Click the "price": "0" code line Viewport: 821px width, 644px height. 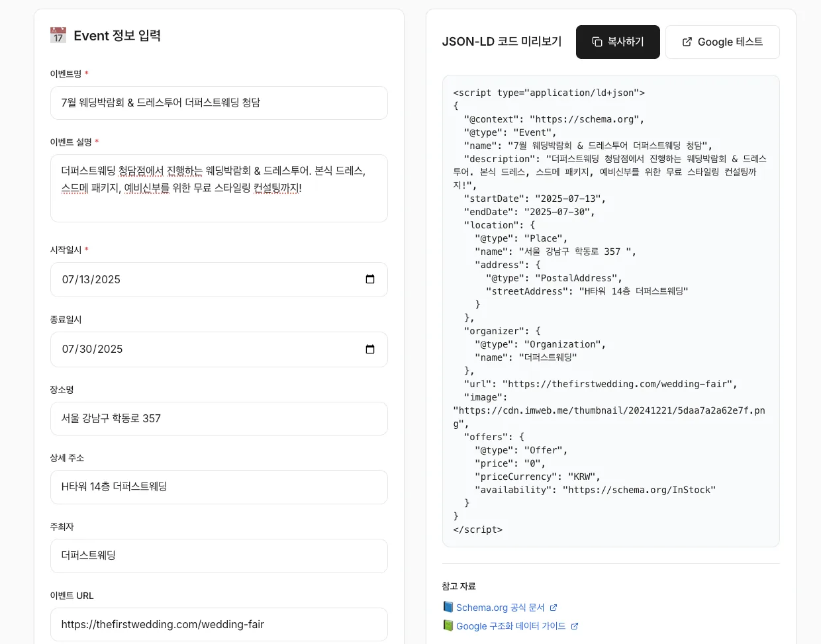[x=510, y=463]
